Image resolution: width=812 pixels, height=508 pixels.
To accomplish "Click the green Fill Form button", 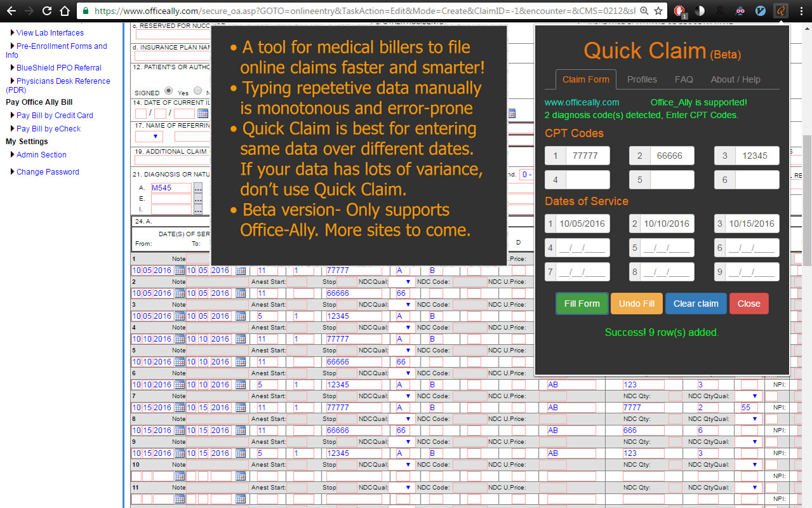I will click(x=582, y=304).
